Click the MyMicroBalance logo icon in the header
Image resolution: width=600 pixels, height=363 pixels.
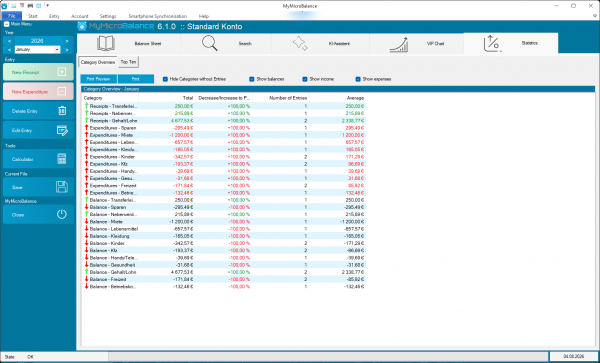82,26
